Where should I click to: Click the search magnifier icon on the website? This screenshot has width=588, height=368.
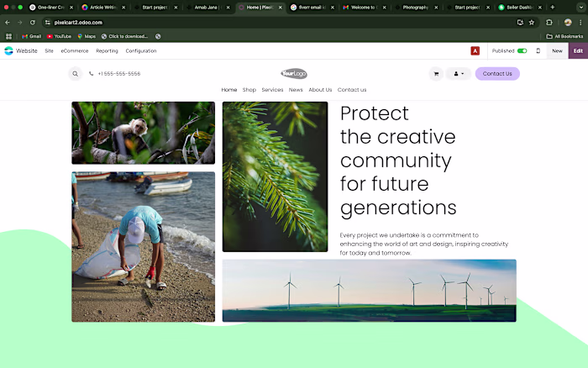coord(76,74)
